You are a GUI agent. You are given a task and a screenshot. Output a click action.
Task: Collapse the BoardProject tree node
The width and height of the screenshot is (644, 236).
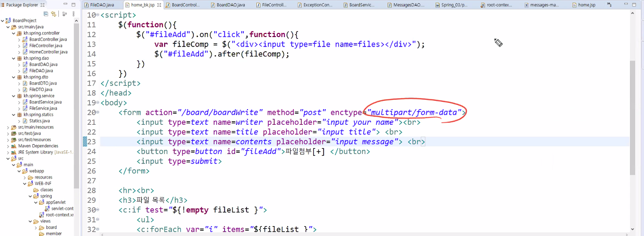point(2,20)
